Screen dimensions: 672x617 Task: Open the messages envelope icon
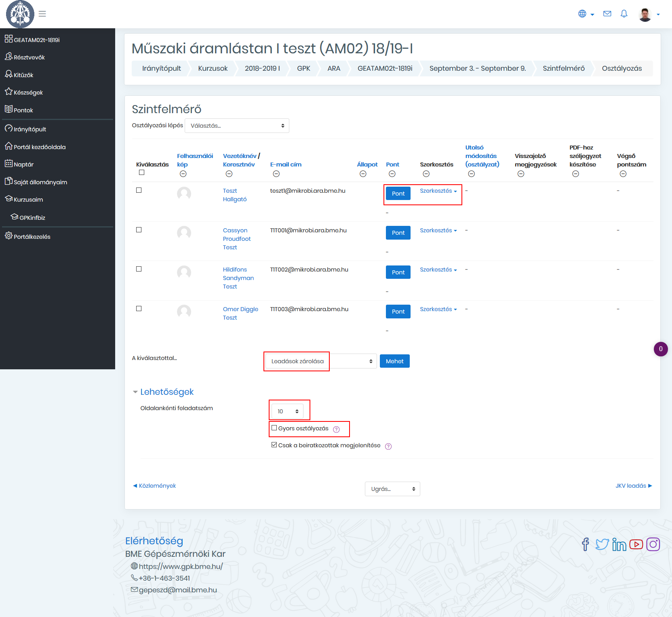607,14
